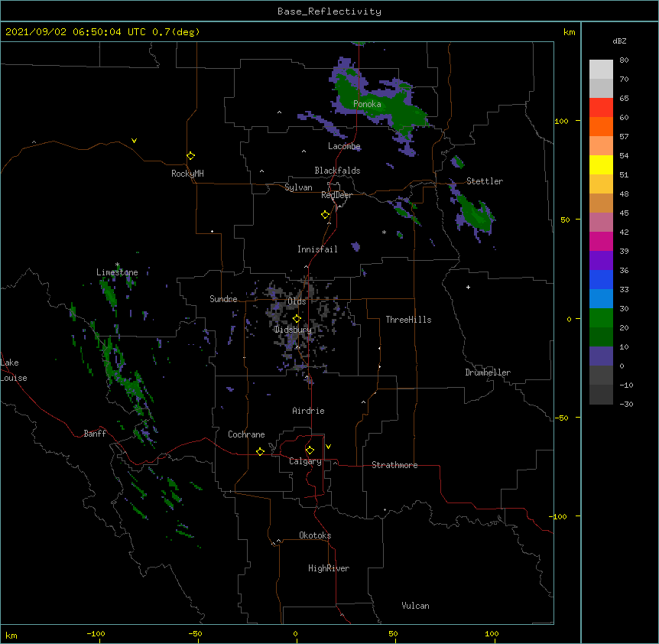This screenshot has height=644, width=659.
Task: Click the Okotoks label
Action: [x=315, y=535]
